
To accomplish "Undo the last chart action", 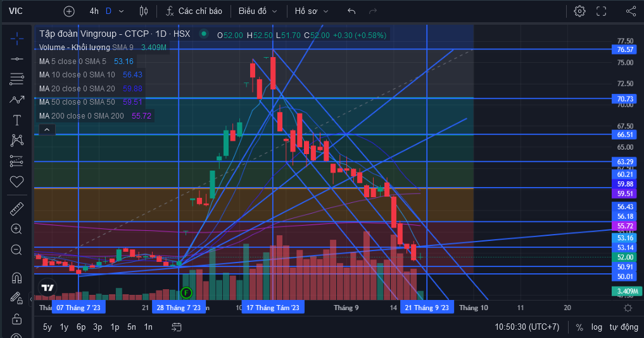I will (x=351, y=11).
